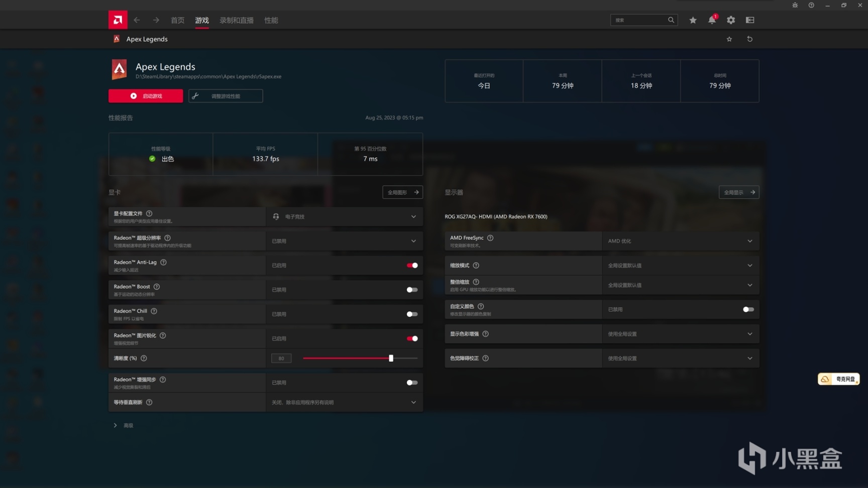Open the 缩放模式 dropdown
This screenshot has width=868, height=488.
[681, 266]
